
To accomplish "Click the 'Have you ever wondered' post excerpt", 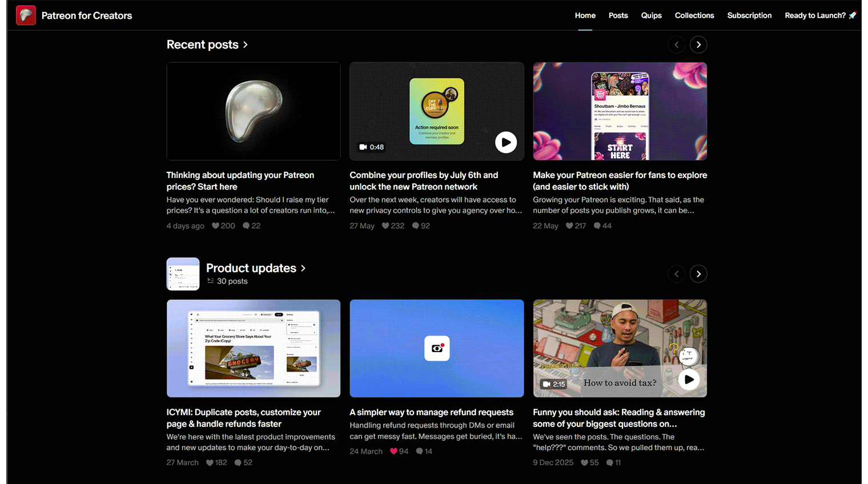I will click(x=251, y=205).
